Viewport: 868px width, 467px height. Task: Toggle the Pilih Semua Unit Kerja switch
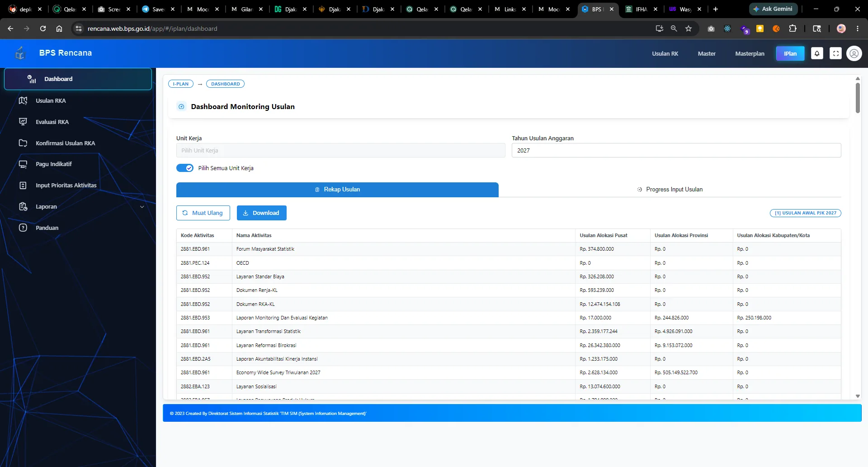[x=185, y=168]
